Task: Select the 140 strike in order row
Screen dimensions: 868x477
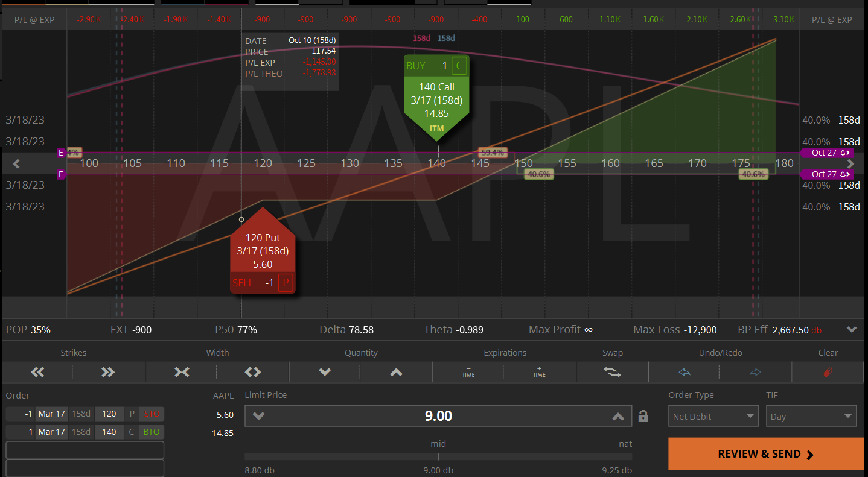Action: pos(109,432)
